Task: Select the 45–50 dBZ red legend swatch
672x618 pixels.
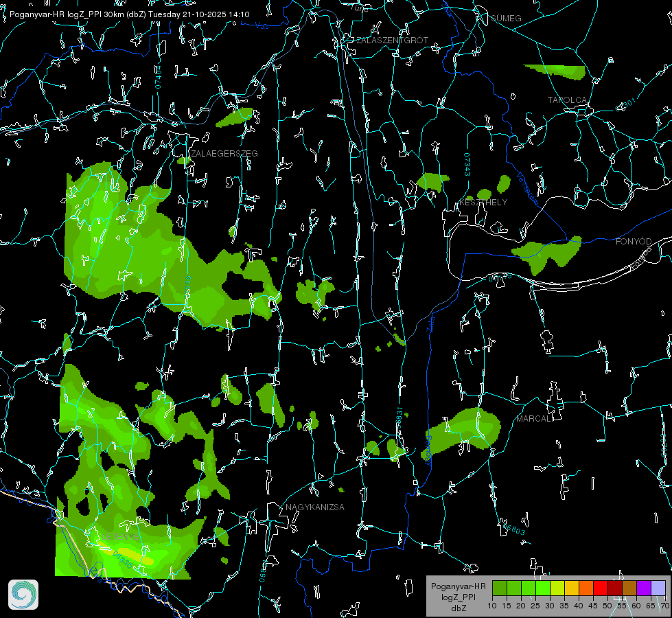Action: point(601,588)
